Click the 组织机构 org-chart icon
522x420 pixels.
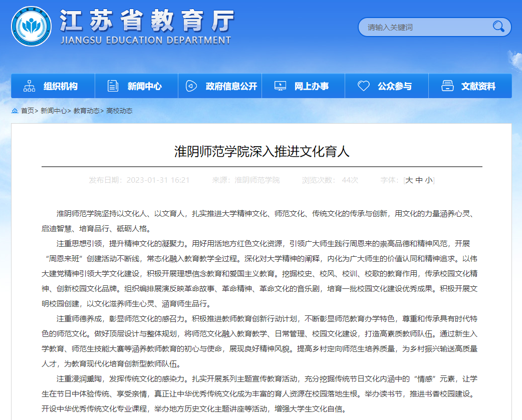click(x=29, y=86)
